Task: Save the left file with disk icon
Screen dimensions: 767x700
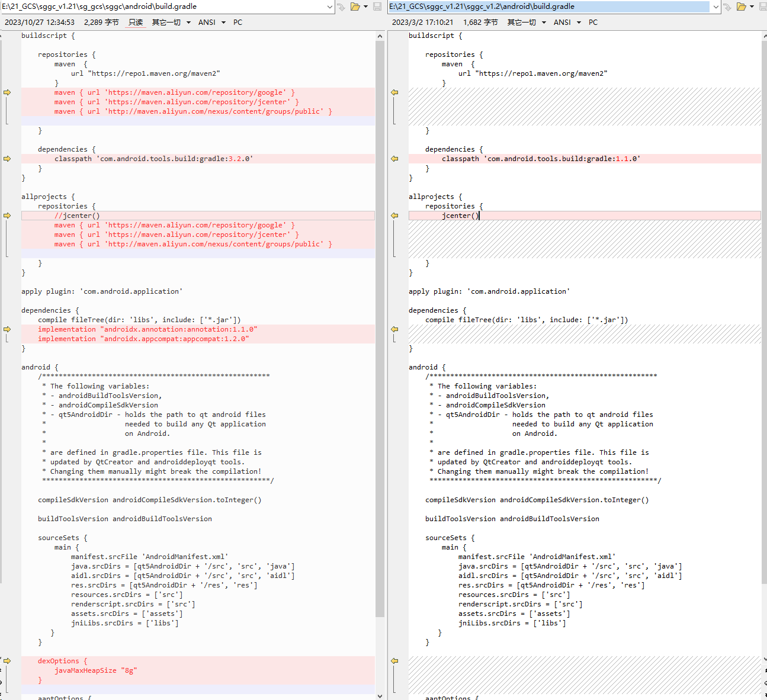Action: [377, 7]
